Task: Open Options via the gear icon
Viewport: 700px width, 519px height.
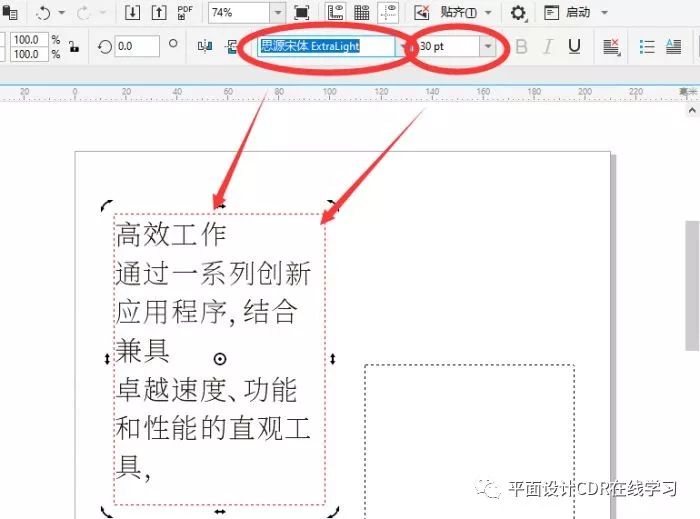Action: (518, 12)
